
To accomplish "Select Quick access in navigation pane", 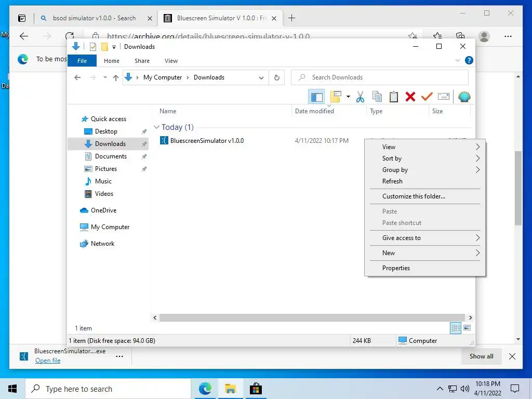I will [108, 119].
